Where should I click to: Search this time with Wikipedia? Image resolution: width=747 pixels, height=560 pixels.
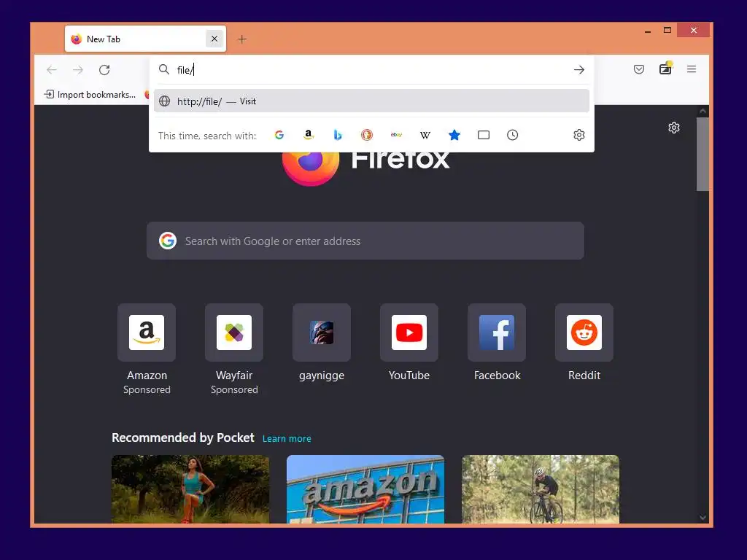(425, 135)
